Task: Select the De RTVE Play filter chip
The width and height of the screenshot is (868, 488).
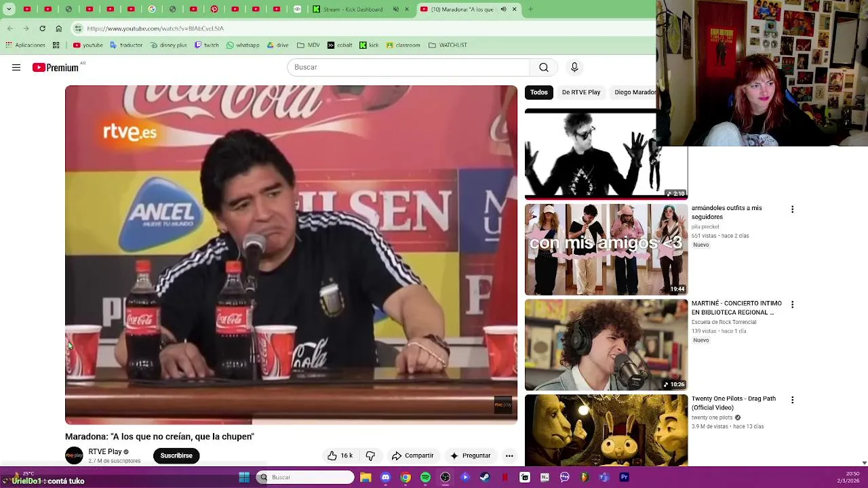Action: (581, 92)
